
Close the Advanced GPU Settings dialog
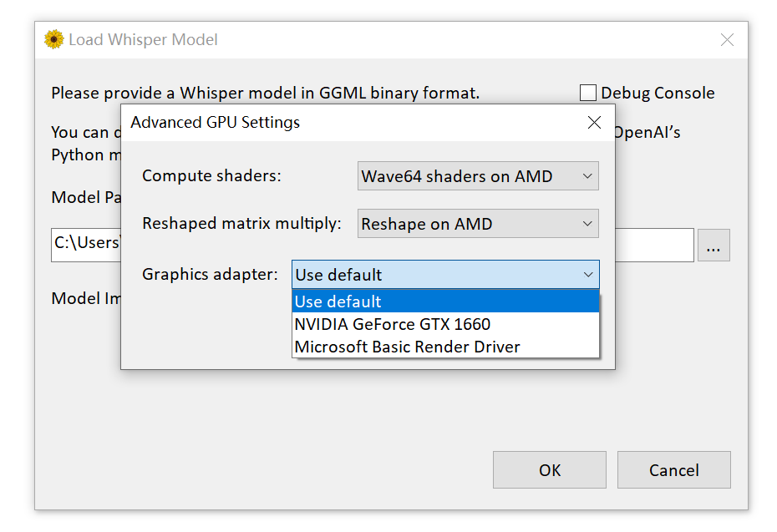pyautogui.click(x=594, y=123)
